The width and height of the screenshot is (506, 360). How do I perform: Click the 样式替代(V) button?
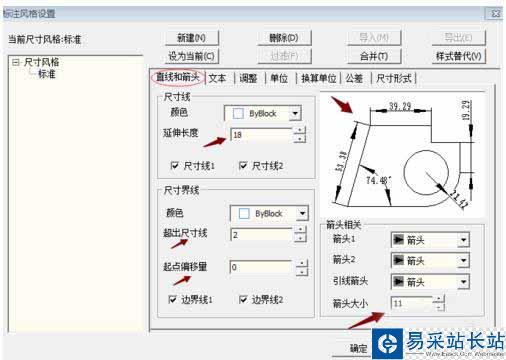pos(459,56)
